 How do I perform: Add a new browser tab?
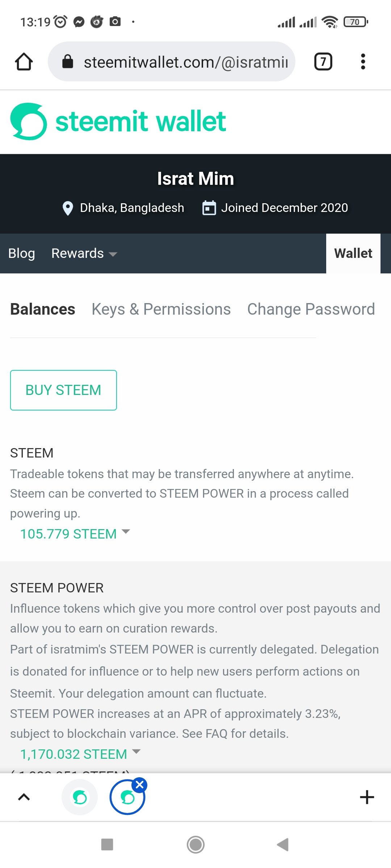point(367,797)
